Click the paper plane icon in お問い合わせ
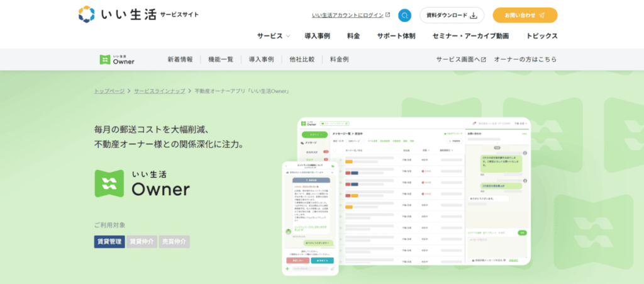The image size is (644, 284). 541,15
